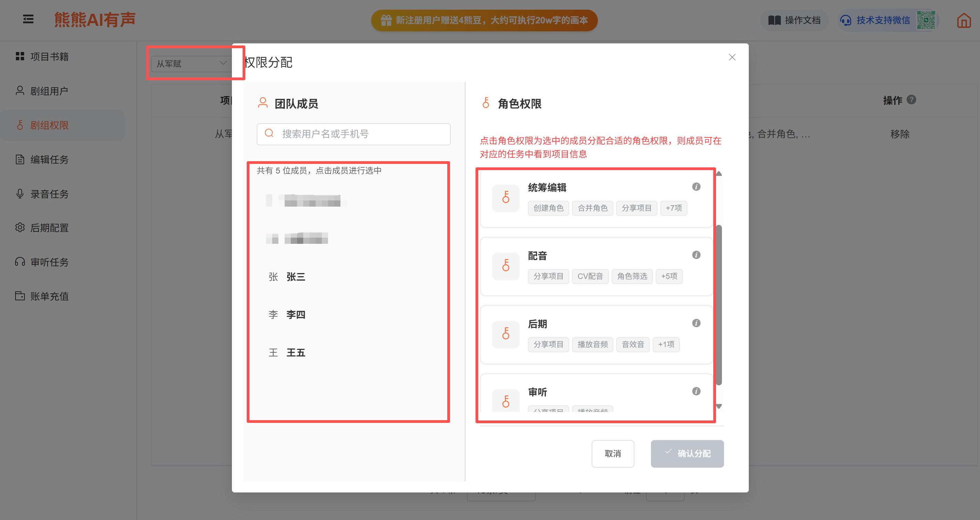Click the 取消 button

tap(613, 454)
